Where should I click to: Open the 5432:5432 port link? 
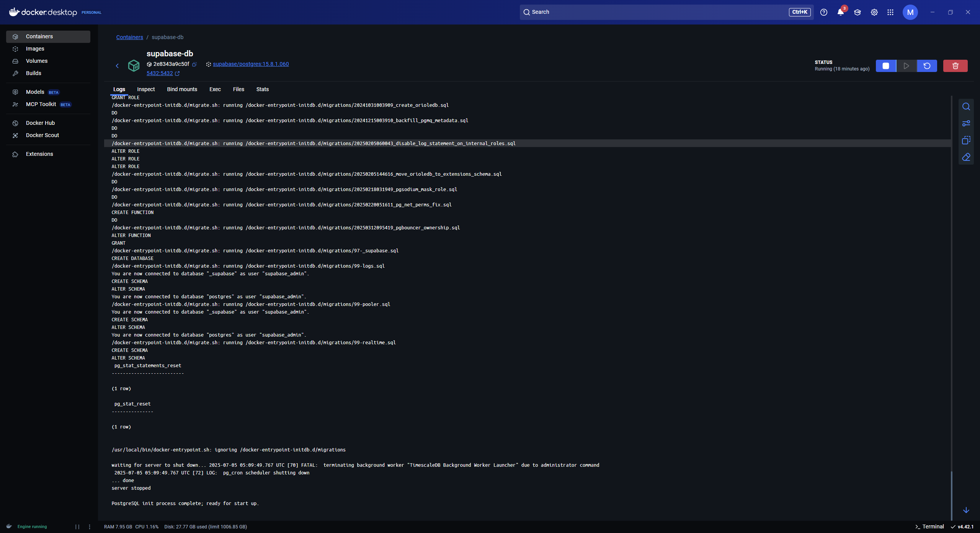[x=160, y=73]
